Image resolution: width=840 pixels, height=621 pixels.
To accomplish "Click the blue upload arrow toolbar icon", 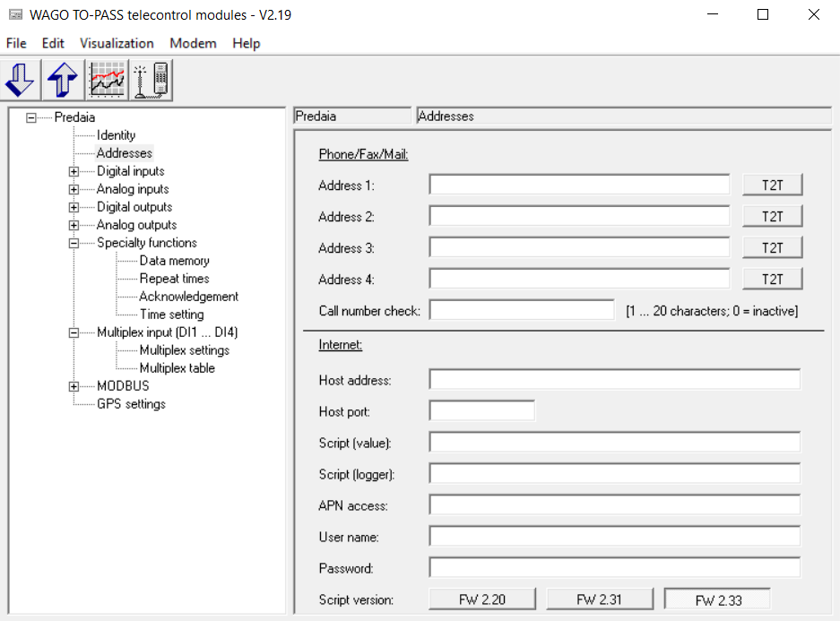I will coord(64,80).
